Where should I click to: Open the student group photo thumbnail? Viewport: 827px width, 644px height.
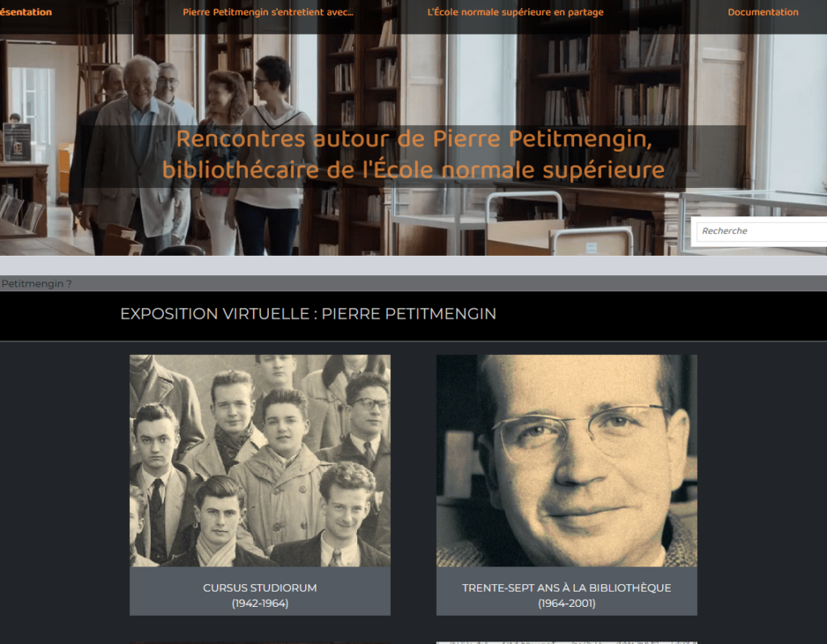coord(260,461)
